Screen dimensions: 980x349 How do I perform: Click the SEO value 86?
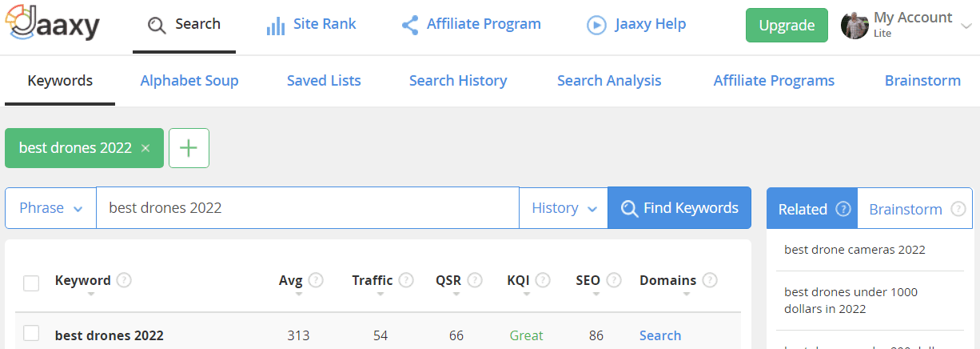coord(596,335)
